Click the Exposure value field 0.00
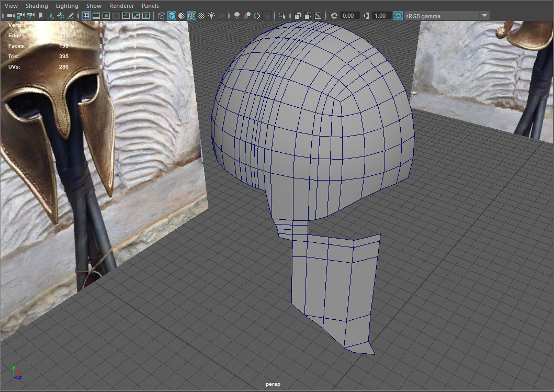The image size is (554, 392). tap(349, 16)
